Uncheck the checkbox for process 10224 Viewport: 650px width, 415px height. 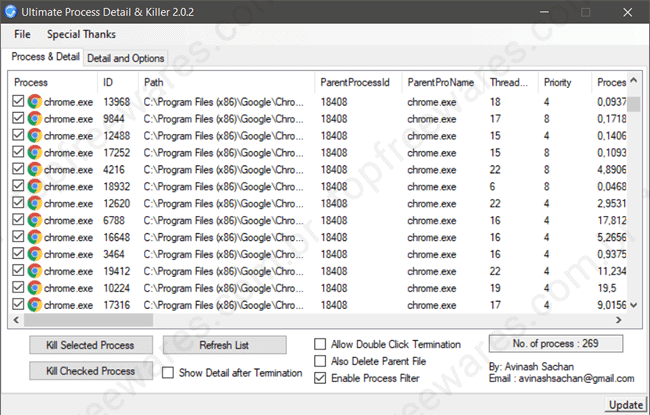pyautogui.click(x=18, y=287)
